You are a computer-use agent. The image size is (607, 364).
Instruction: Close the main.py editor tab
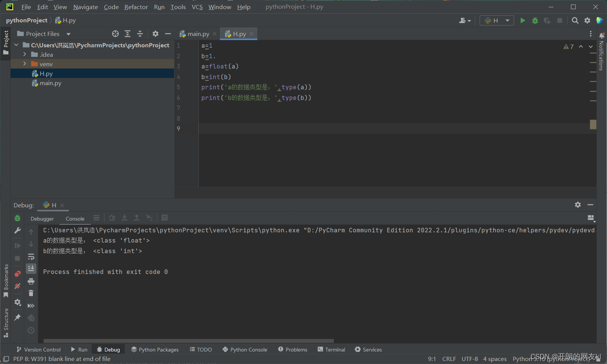pos(215,34)
